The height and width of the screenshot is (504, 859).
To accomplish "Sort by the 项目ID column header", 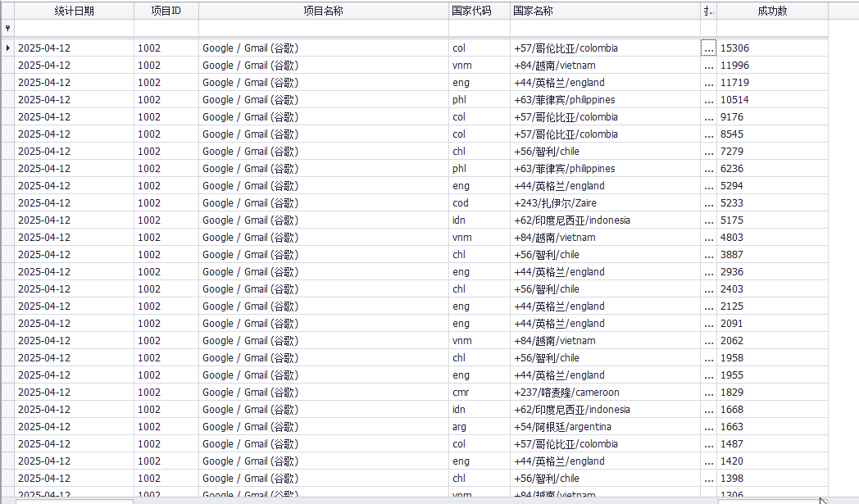I will (x=166, y=11).
